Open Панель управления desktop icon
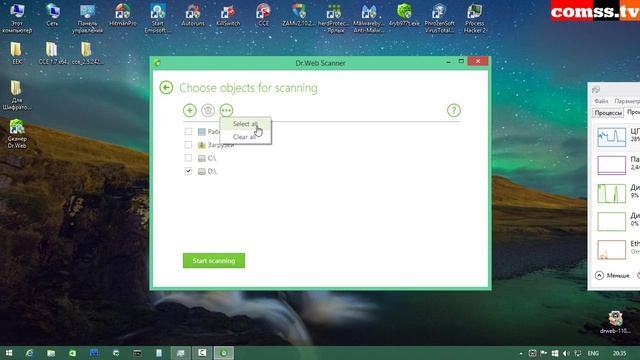Screen dimensions: 640x360 coord(87,18)
